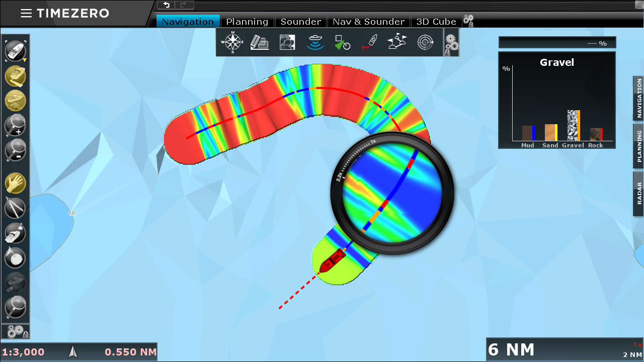Click the zoom in magnifier tool
644x362 pixels.
point(15,125)
